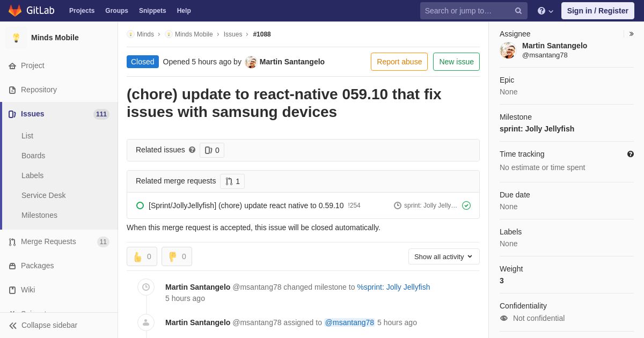Click the user icon on assignment activity
This screenshot has width=644, height=338.
pyautogui.click(x=146, y=322)
